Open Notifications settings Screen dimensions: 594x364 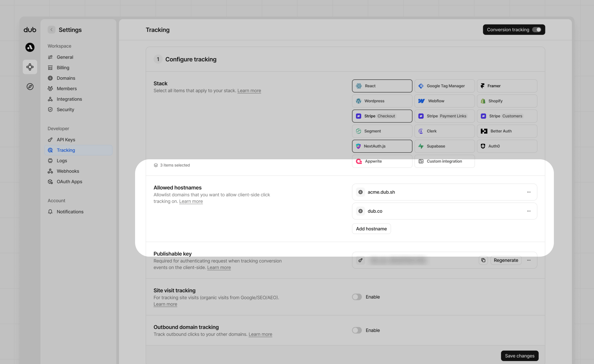pyautogui.click(x=78, y=212)
